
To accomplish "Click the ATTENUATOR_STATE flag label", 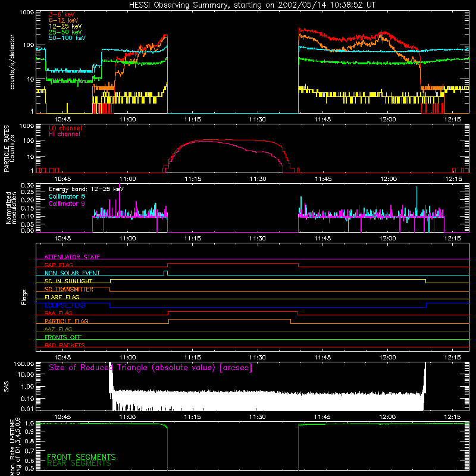I will [72, 257].
